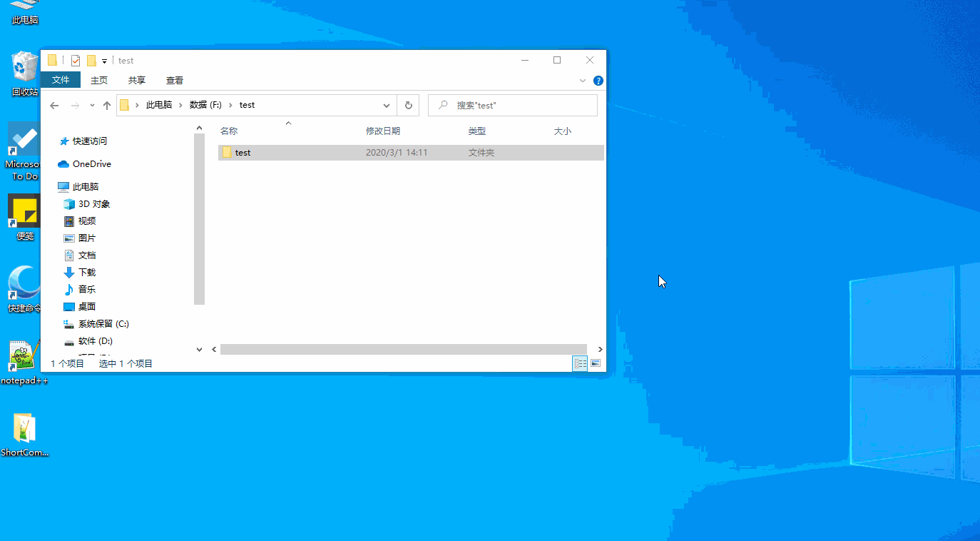Viewport: 980px width, 541px height.
Task: Click test segment in address breadcrumb
Action: pyautogui.click(x=247, y=105)
